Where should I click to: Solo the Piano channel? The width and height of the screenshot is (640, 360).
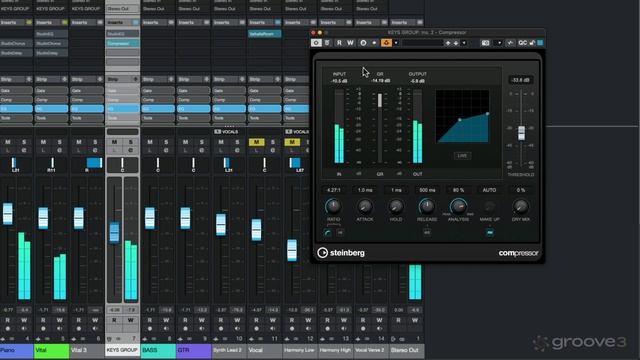pos(24,142)
